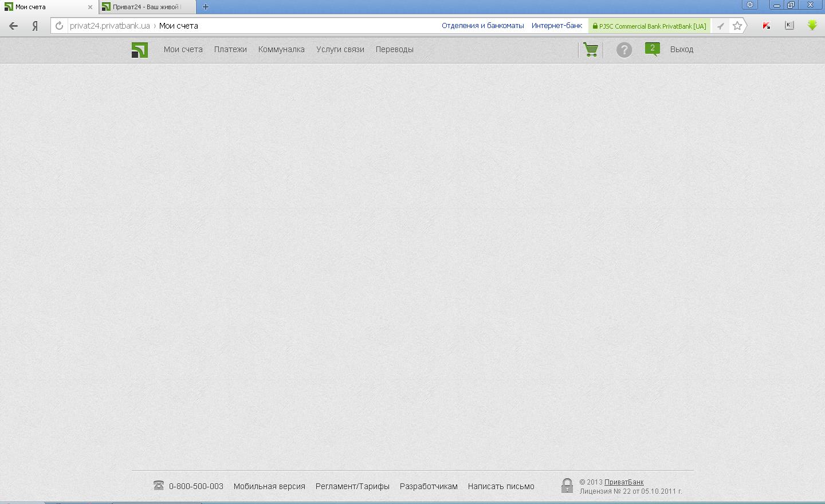
Task: Click the "Отделения и банкоматы" link
Action: [x=483, y=26]
